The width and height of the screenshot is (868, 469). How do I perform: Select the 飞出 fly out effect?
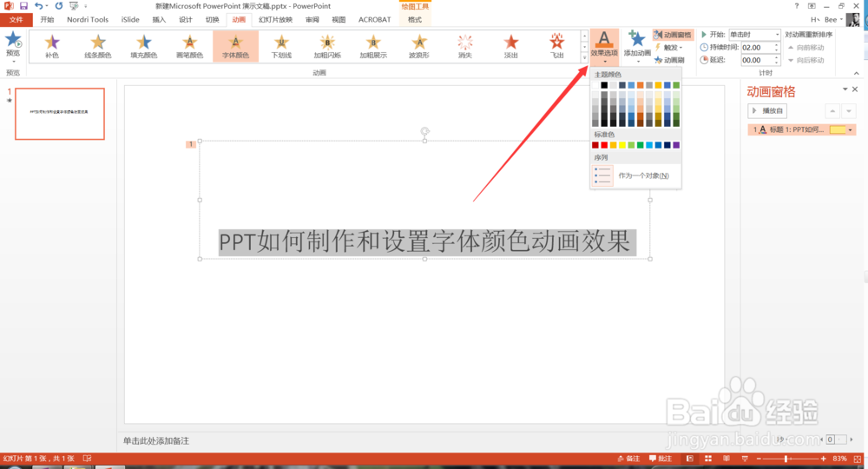(557, 45)
